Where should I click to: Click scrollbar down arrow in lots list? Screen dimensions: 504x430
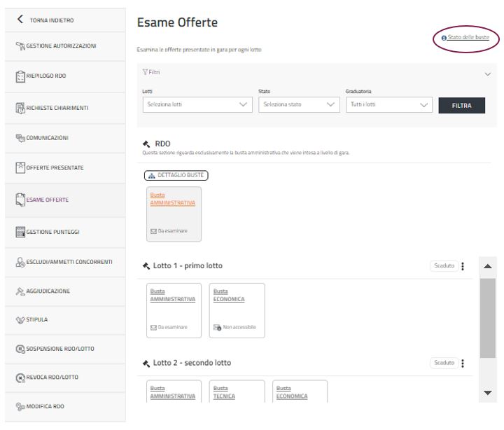[488, 392]
